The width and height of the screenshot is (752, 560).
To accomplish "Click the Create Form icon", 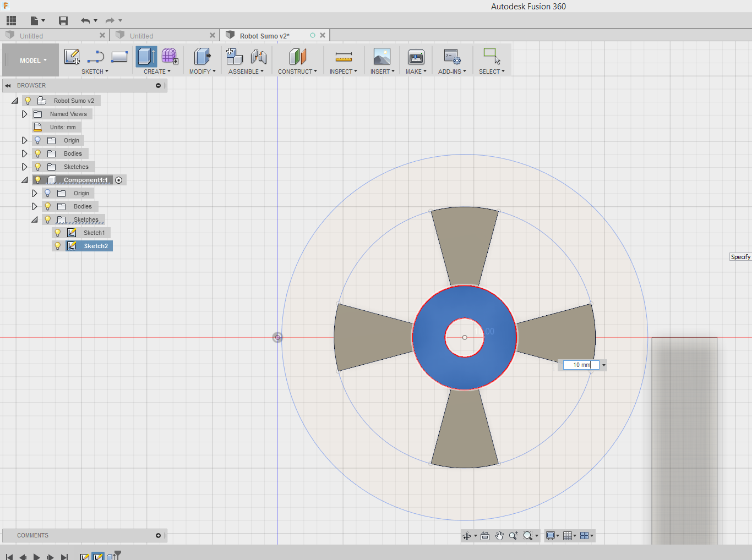I will coord(169,56).
